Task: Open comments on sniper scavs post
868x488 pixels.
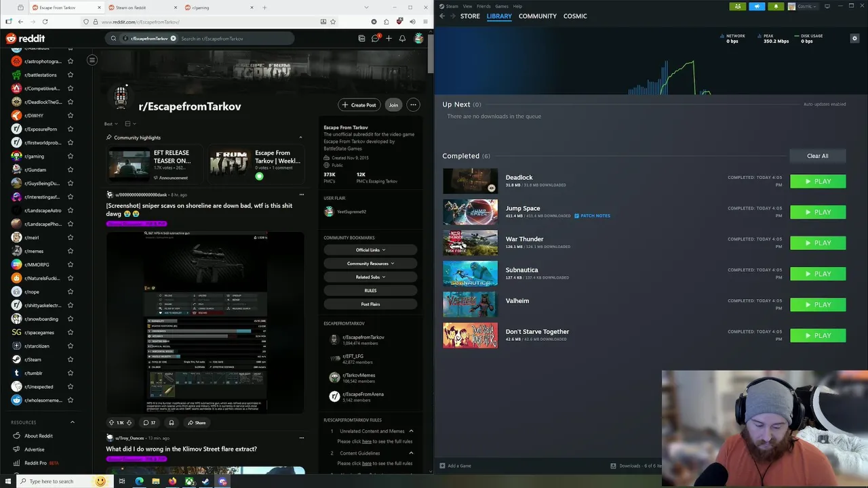Action: pyautogui.click(x=149, y=422)
